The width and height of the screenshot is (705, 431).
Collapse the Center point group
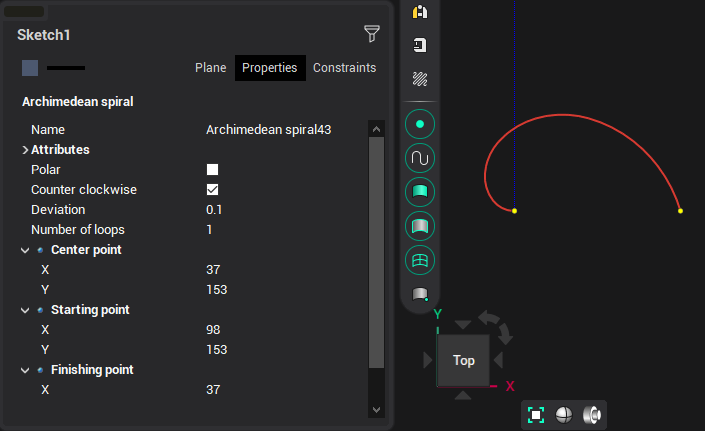click(x=25, y=250)
